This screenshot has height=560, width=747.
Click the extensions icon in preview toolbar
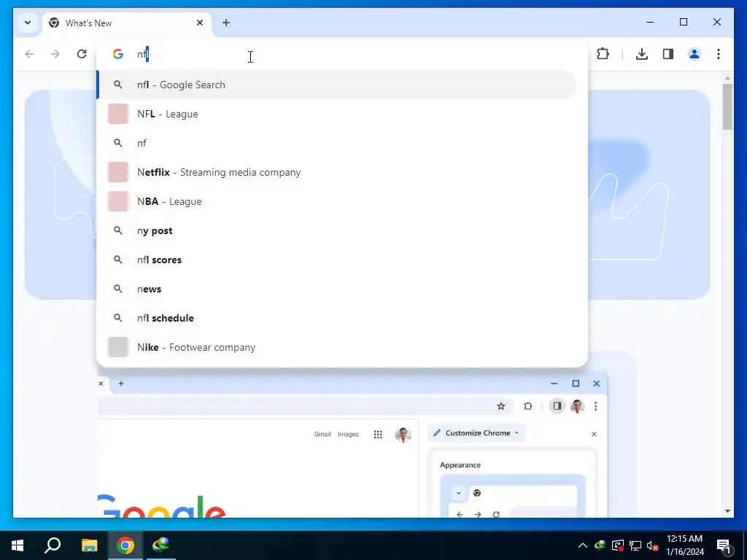coord(528,406)
